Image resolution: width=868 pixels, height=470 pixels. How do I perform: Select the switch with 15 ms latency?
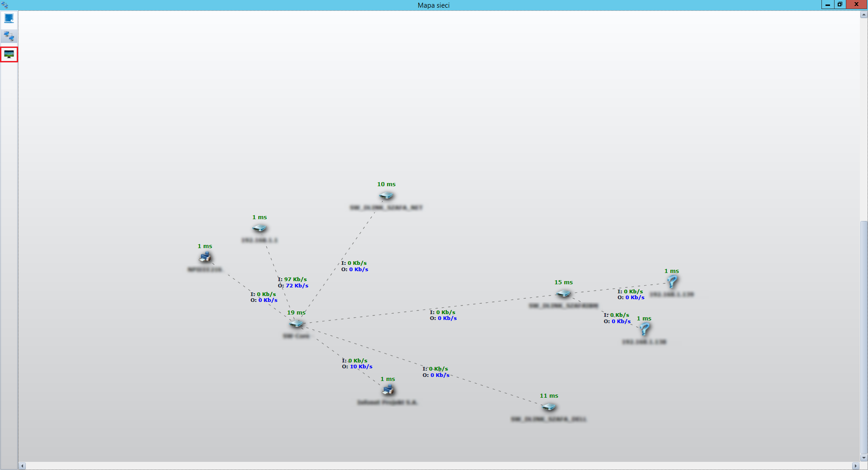coord(563,294)
